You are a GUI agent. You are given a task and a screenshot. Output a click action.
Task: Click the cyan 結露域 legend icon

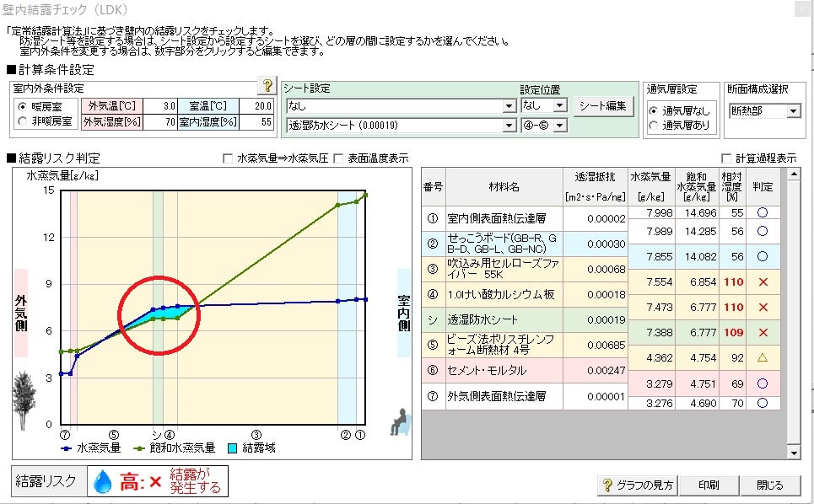(x=233, y=448)
